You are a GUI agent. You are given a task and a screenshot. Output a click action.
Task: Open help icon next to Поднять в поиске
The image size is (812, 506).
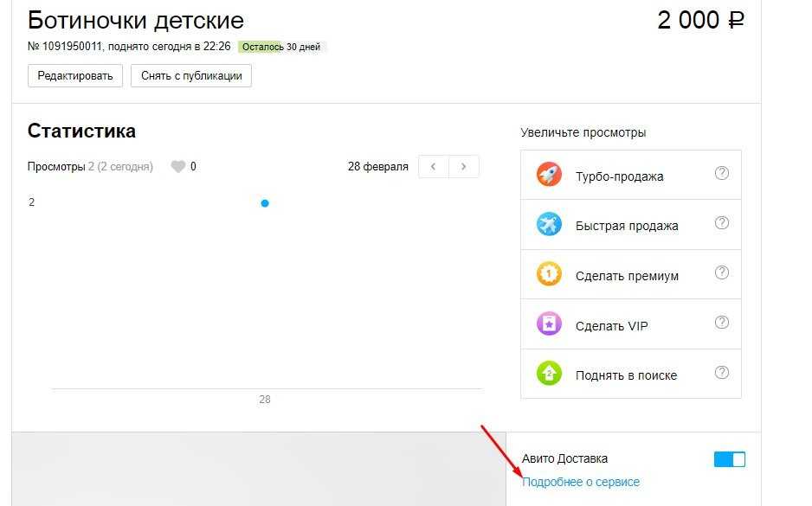point(722,373)
